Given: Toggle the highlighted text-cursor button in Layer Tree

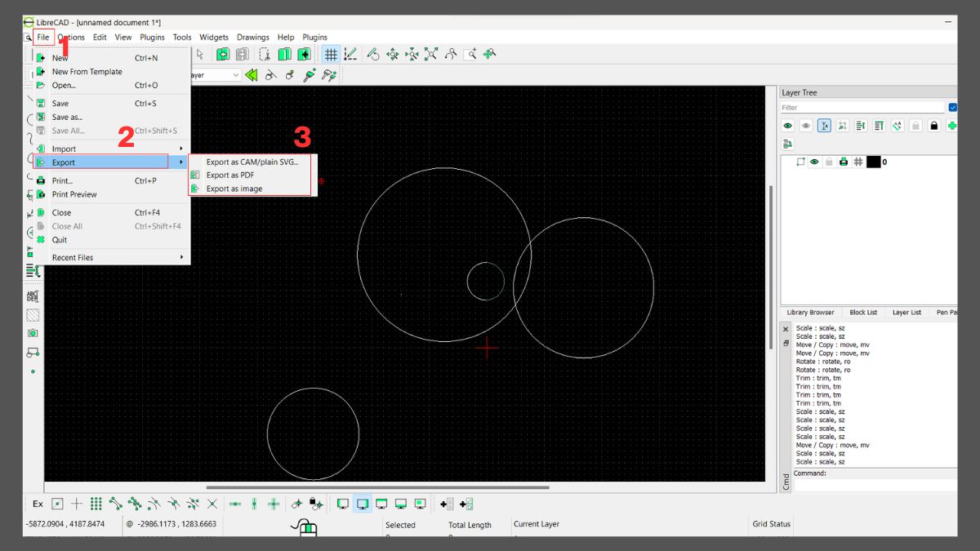Looking at the screenshot, I should tap(824, 126).
